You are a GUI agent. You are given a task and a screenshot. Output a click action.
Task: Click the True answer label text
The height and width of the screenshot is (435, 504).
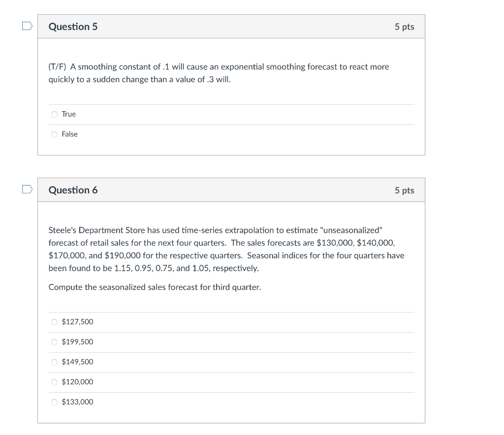click(x=69, y=114)
